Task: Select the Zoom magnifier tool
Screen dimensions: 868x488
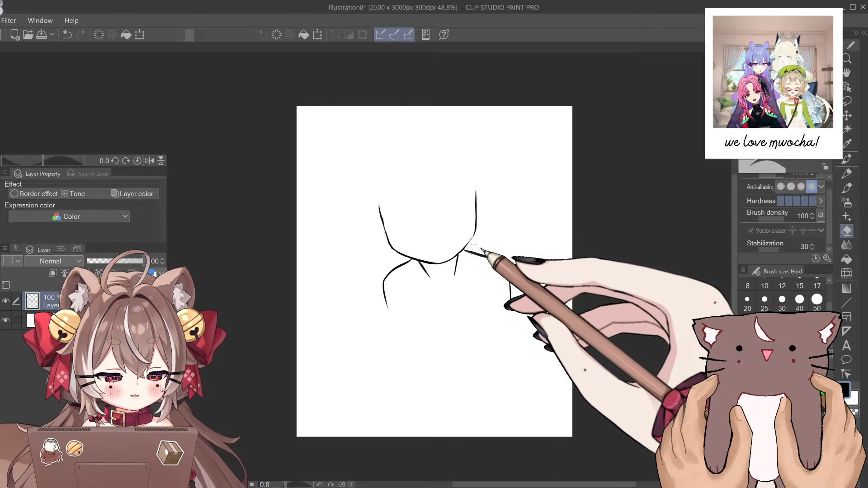Action: (847, 59)
